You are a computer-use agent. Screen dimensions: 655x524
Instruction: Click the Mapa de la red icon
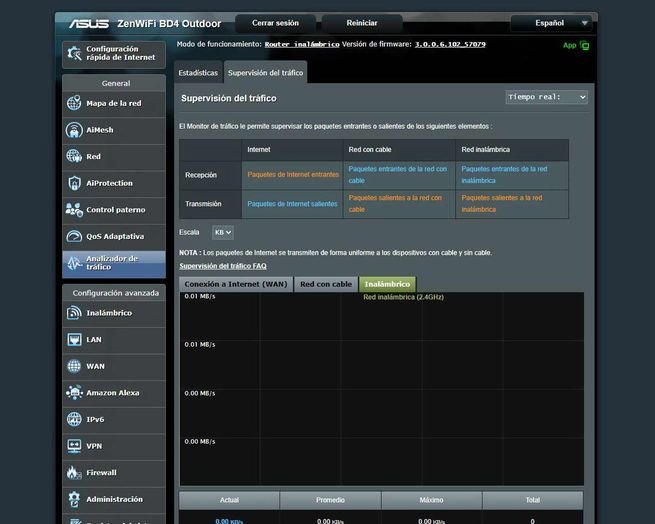point(74,104)
